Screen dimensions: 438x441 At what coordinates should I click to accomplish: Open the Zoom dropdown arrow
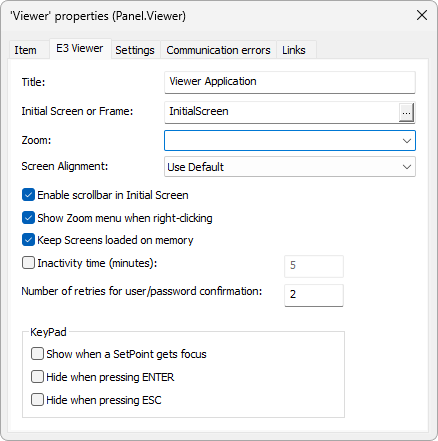(406, 140)
